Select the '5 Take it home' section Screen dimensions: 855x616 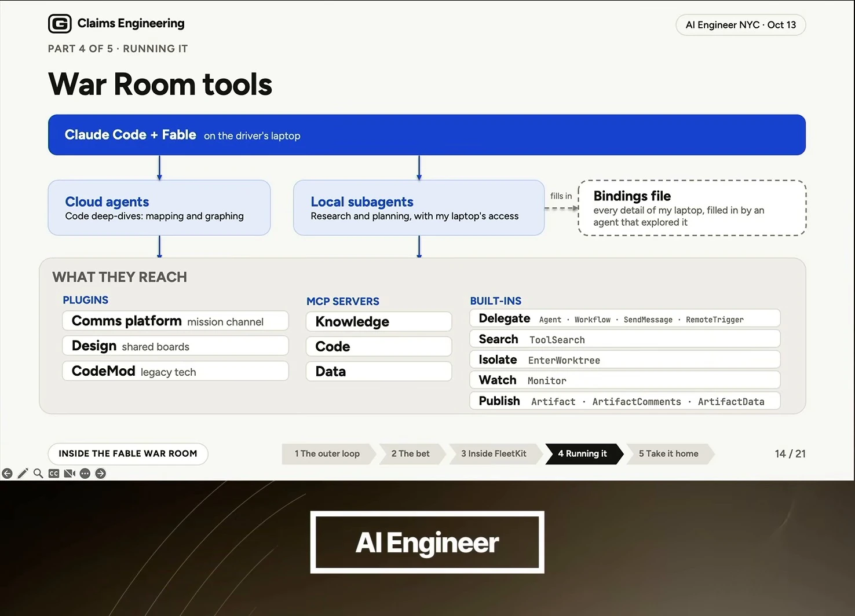click(x=670, y=454)
